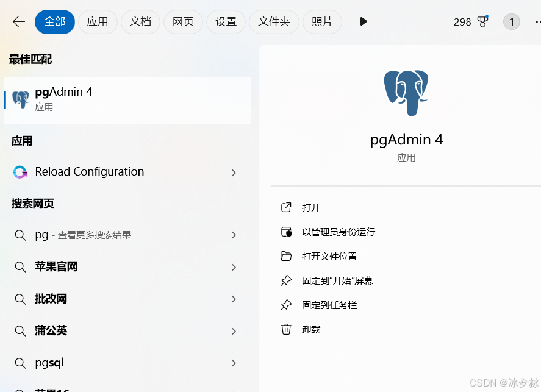Click the open-app arrow icon by 打开
Viewport: 541px width, 392px height.
pos(286,207)
